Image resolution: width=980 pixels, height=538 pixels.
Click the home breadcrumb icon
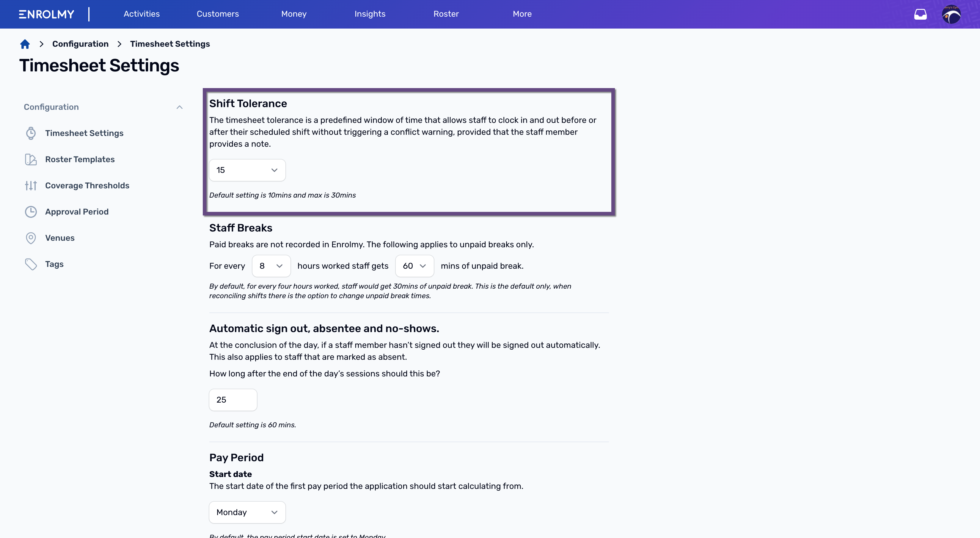25,44
